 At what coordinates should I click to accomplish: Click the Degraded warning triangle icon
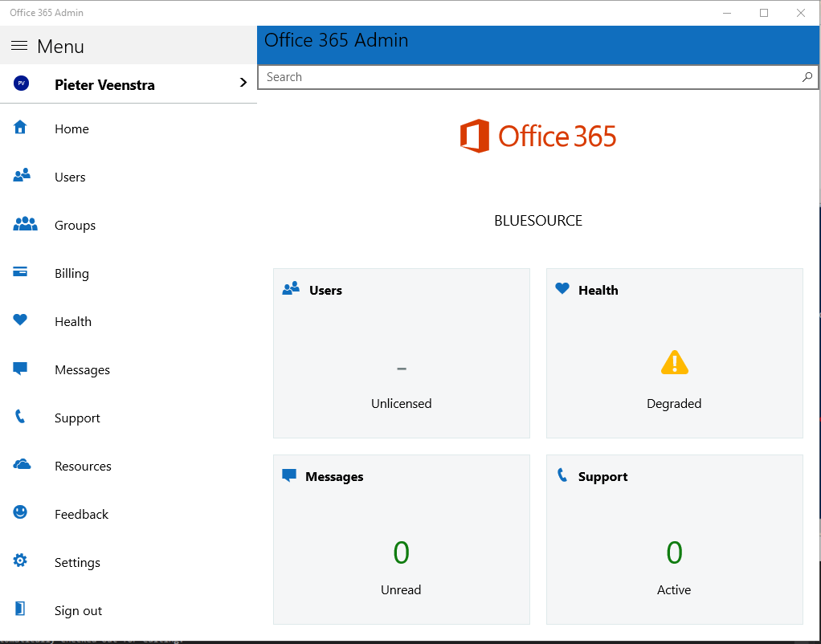point(675,362)
